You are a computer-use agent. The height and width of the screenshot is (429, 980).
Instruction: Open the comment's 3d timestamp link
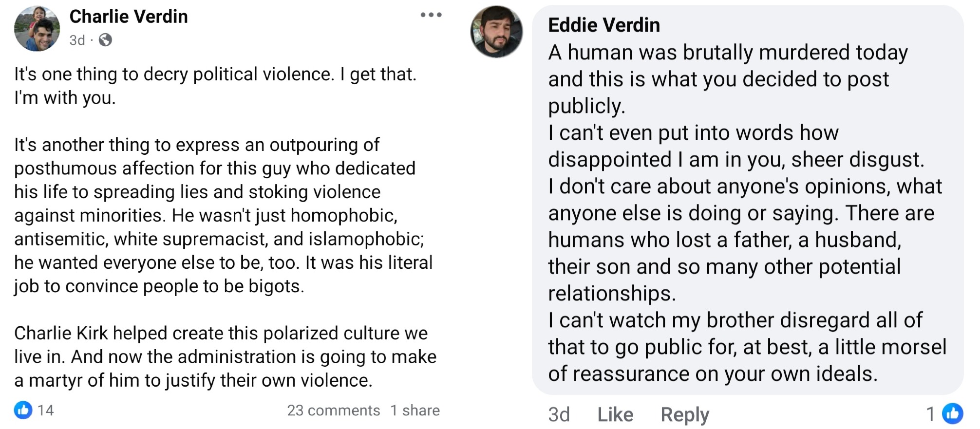click(559, 414)
